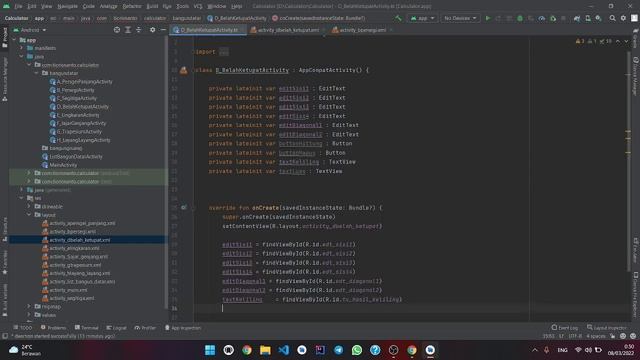Click the Layout Inspector button
The height and width of the screenshot is (360, 640).
tap(606, 328)
